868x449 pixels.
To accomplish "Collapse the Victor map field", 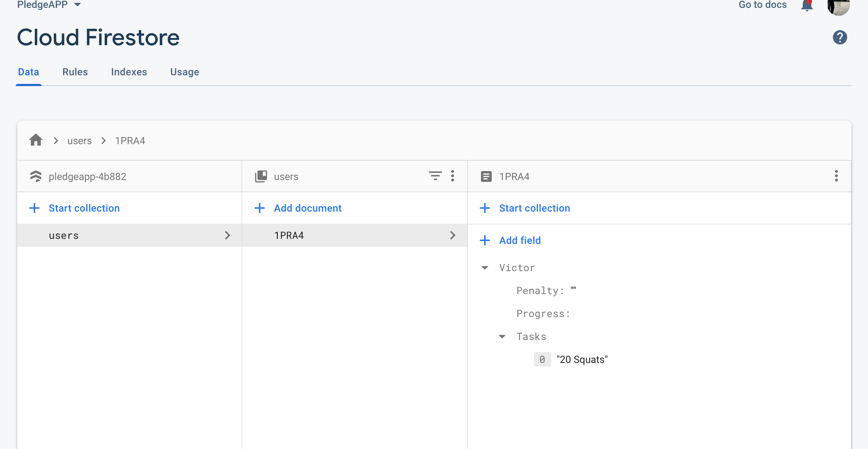I will click(x=485, y=268).
